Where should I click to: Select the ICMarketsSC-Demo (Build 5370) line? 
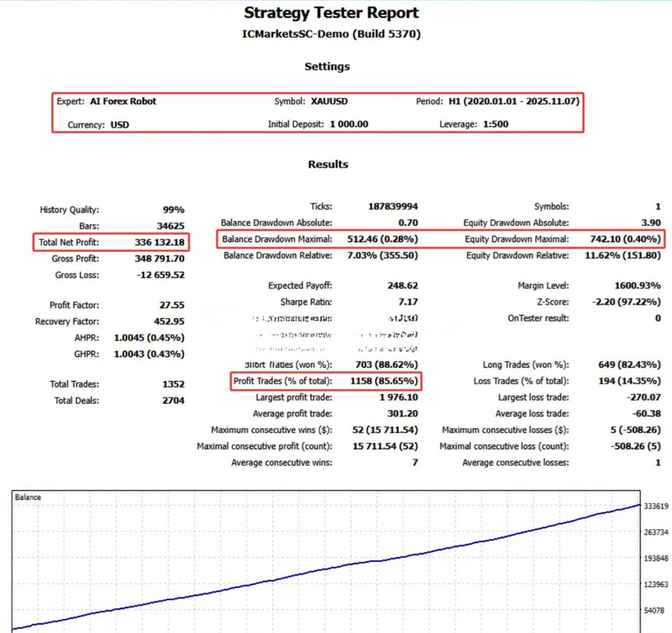[331, 34]
